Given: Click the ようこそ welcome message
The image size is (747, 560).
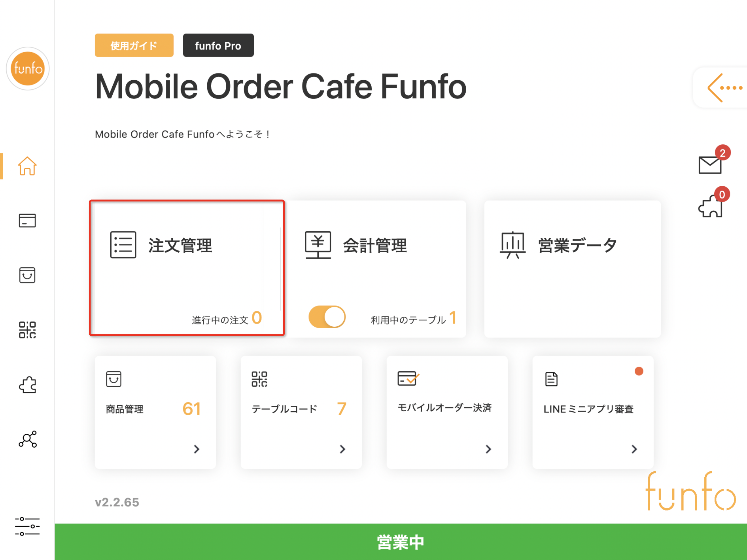Looking at the screenshot, I should coord(182,134).
